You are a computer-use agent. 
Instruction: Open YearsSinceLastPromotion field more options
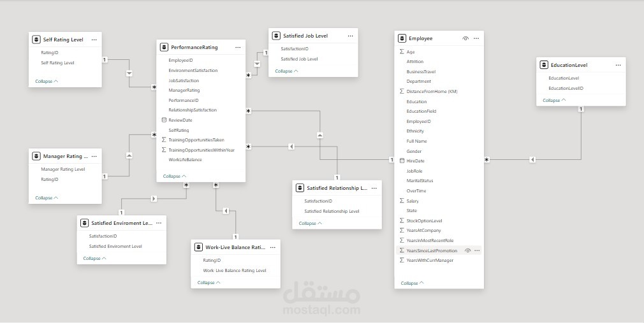(477, 251)
